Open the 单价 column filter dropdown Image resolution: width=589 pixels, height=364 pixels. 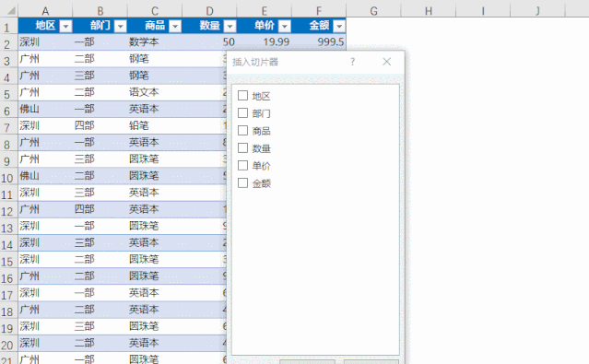click(x=284, y=26)
